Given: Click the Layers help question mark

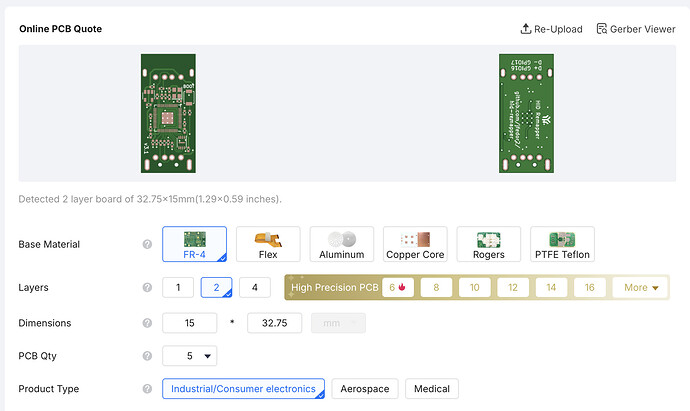Looking at the screenshot, I should point(147,288).
